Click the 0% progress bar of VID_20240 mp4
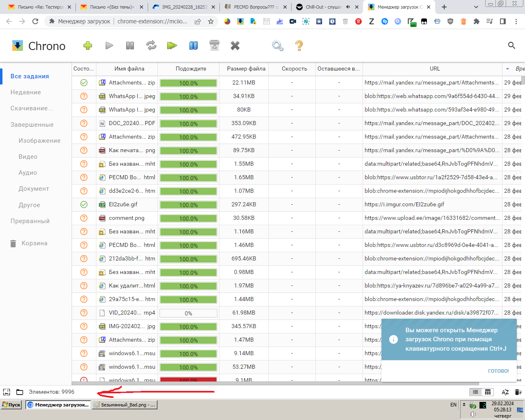The image size is (525, 420). [x=188, y=313]
